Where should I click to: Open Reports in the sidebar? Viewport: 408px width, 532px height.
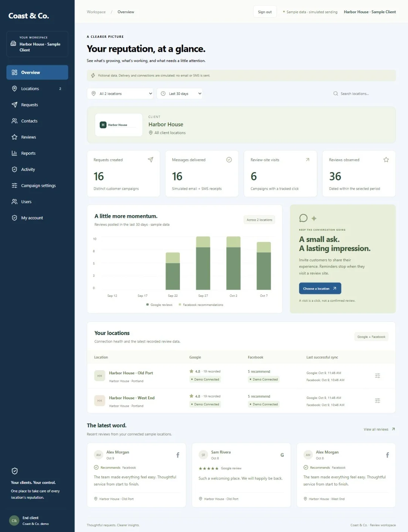click(37, 153)
